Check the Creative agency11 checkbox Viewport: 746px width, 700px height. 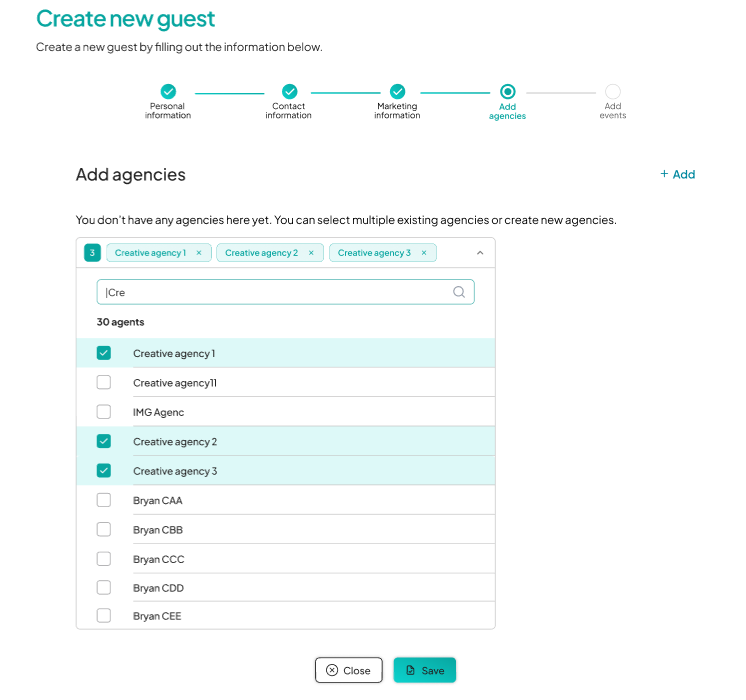[x=104, y=382]
